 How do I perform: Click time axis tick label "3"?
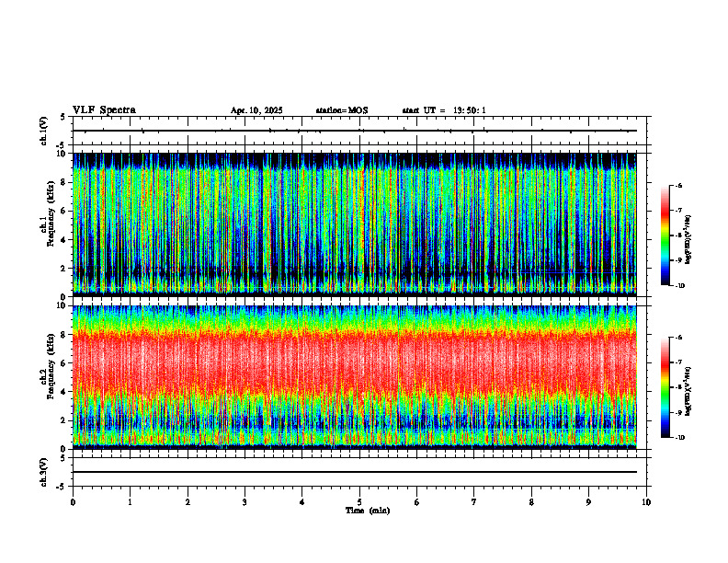[x=245, y=502]
